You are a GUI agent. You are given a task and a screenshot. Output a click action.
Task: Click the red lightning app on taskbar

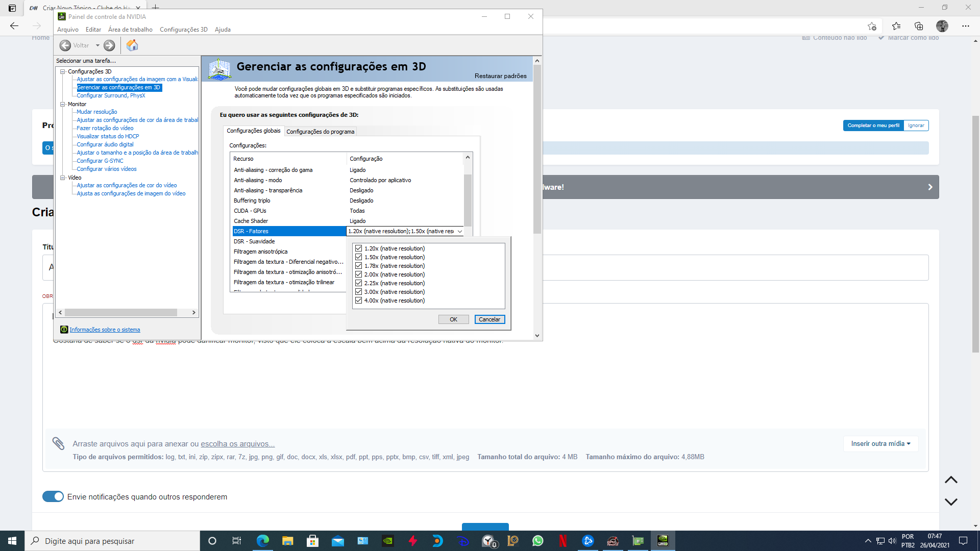click(x=412, y=541)
